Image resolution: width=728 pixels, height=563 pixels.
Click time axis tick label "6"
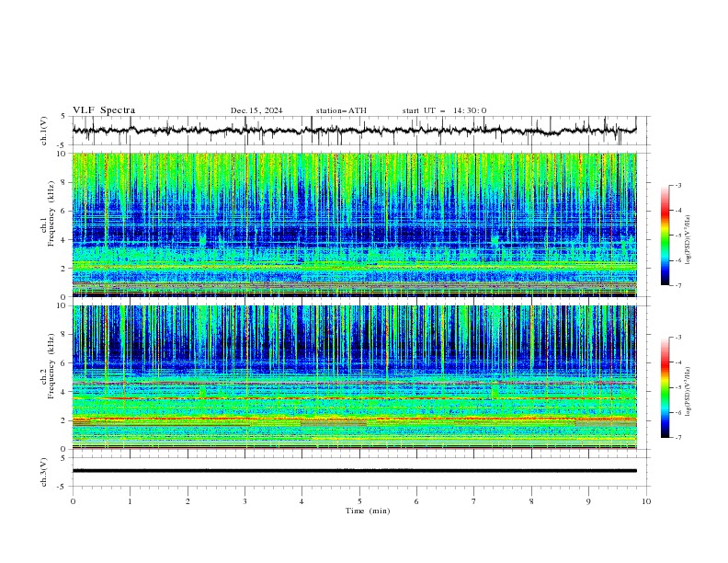416,501
